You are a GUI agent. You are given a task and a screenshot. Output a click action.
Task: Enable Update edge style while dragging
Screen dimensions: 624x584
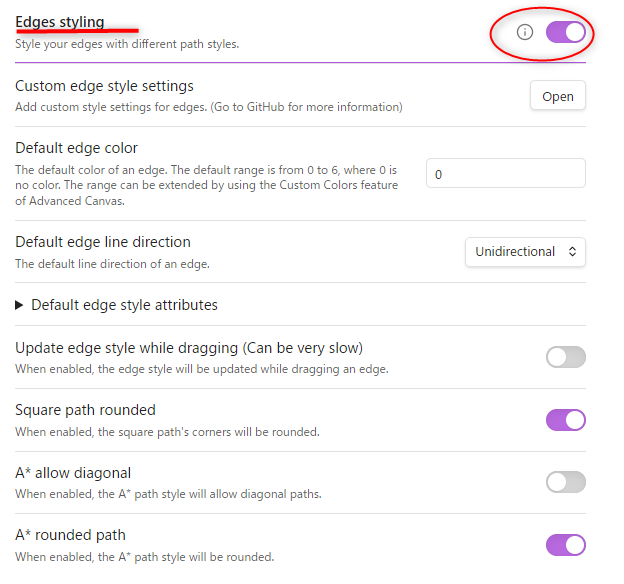565,357
